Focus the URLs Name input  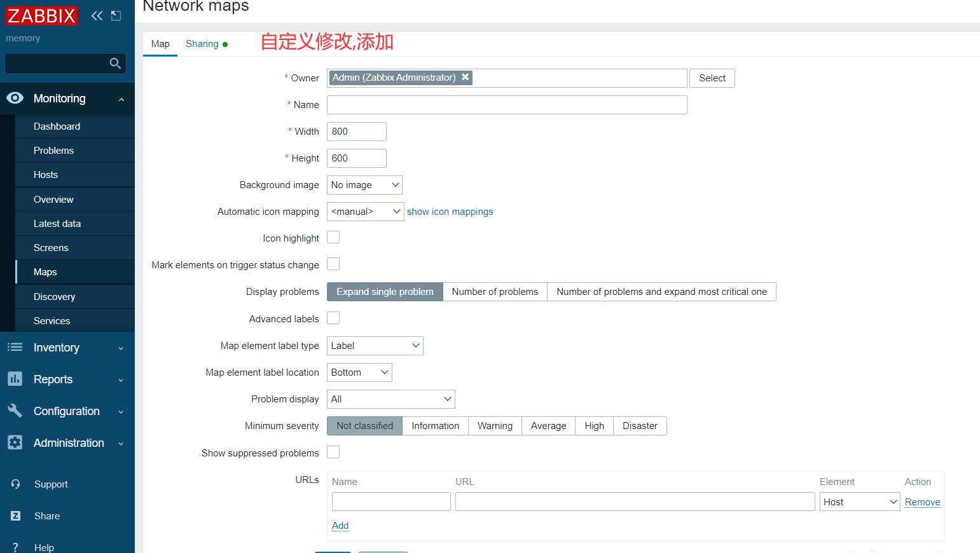[391, 502]
